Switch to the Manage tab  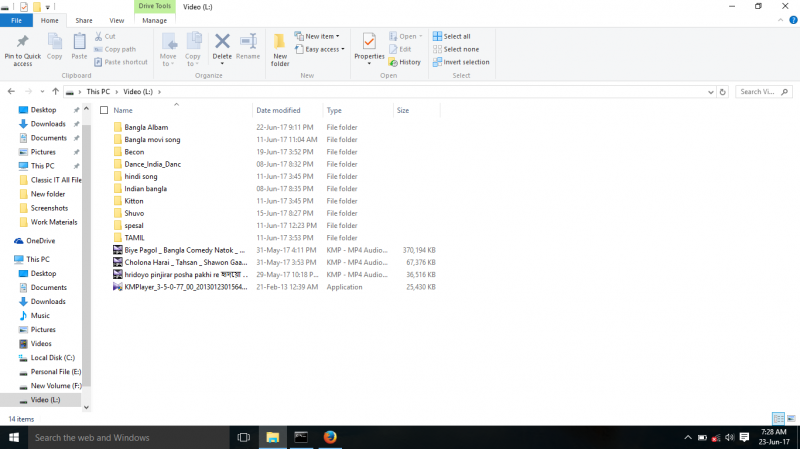155,20
